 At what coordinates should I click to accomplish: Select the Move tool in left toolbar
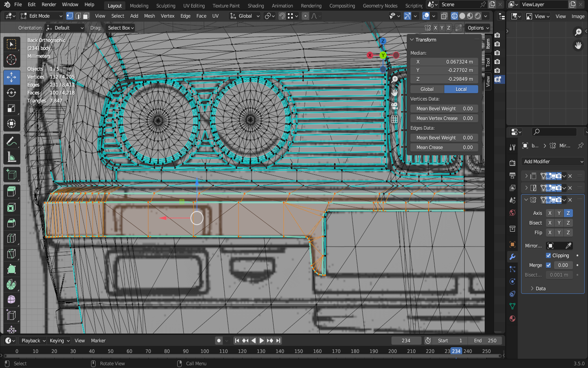point(11,77)
